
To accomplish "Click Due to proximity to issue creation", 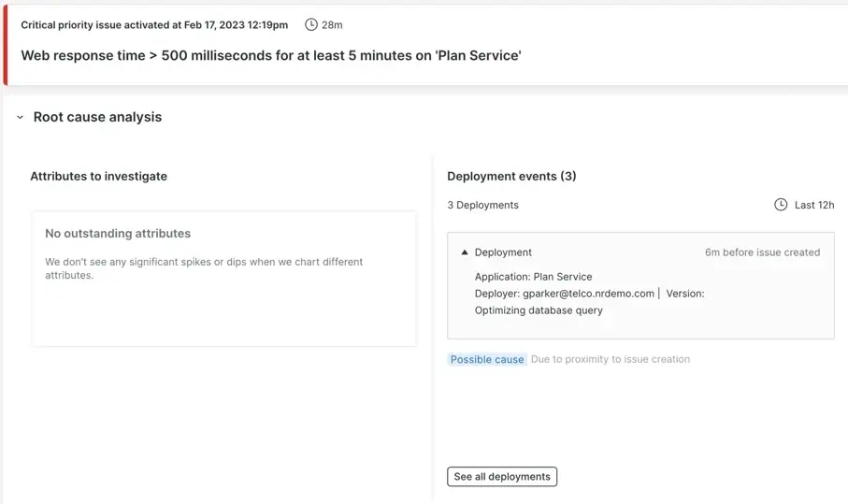I will pyautogui.click(x=610, y=359).
